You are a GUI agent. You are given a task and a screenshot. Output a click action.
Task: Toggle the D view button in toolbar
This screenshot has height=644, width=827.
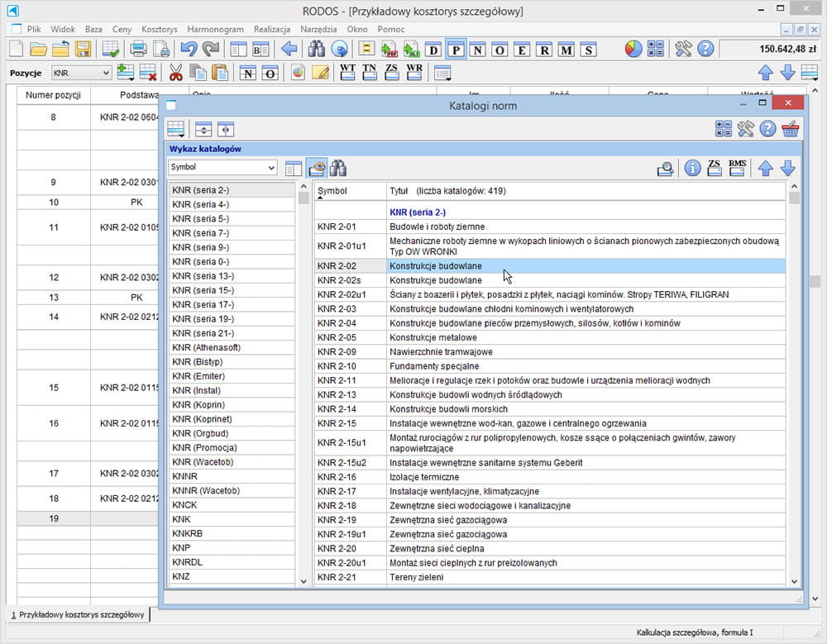pyautogui.click(x=433, y=50)
